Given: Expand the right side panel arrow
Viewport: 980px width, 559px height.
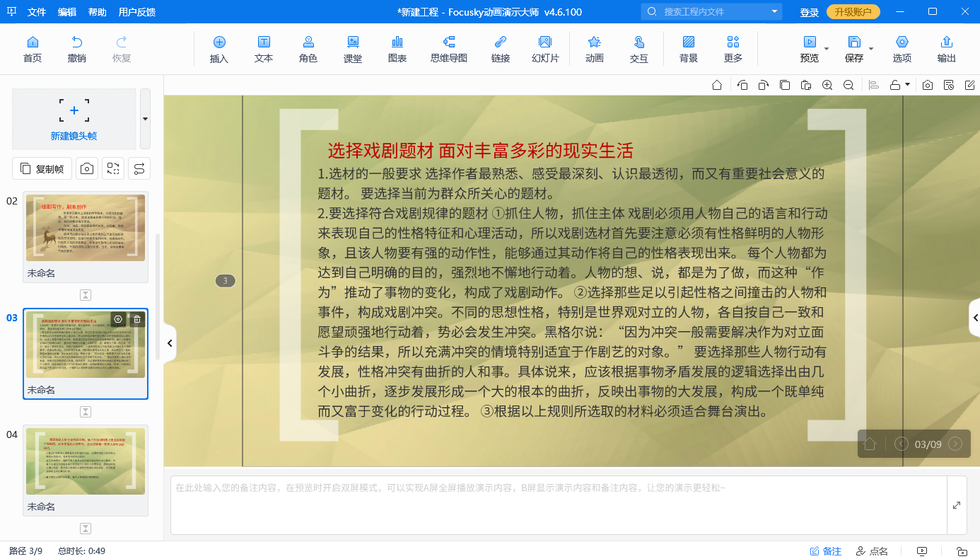Looking at the screenshot, I should click(x=975, y=318).
